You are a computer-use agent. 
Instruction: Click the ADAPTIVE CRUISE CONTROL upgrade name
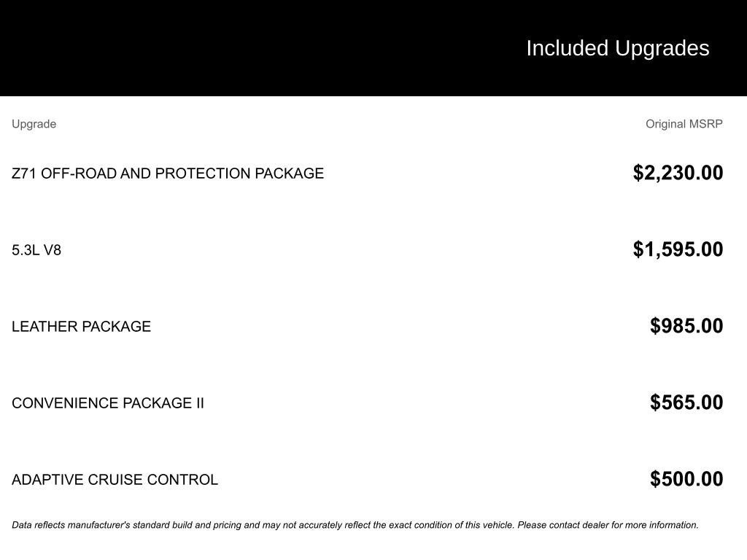pos(115,480)
